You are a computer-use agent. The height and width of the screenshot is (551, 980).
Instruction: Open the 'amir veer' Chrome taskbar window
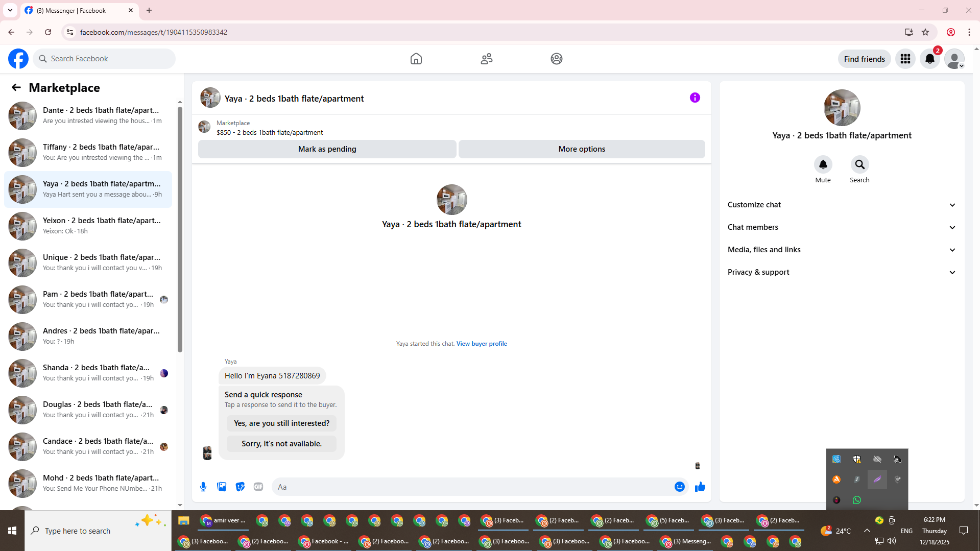coord(223,520)
